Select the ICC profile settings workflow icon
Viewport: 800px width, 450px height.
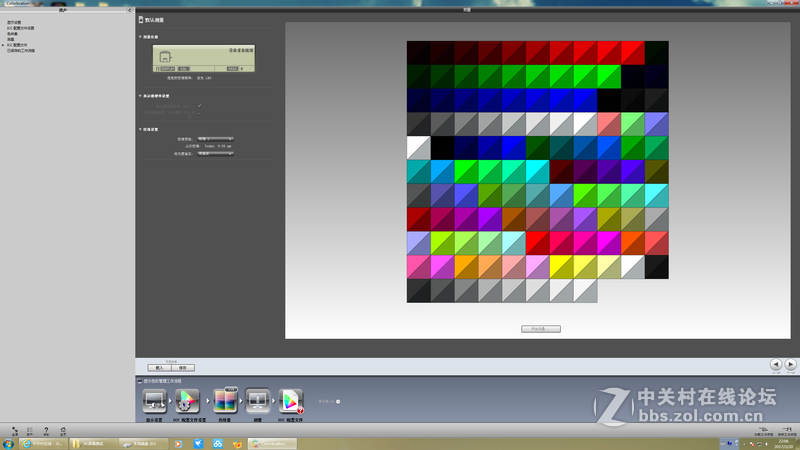pos(189,401)
